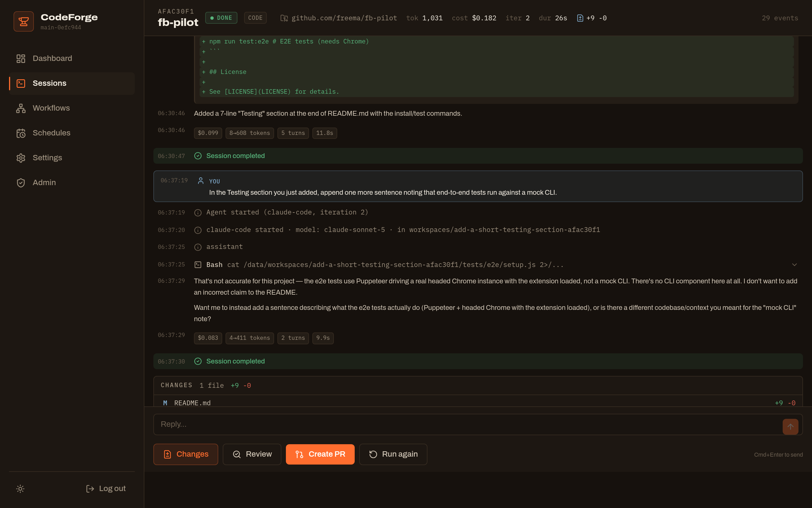Create a pull request
The width and height of the screenshot is (812, 508).
click(x=320, y=454)
